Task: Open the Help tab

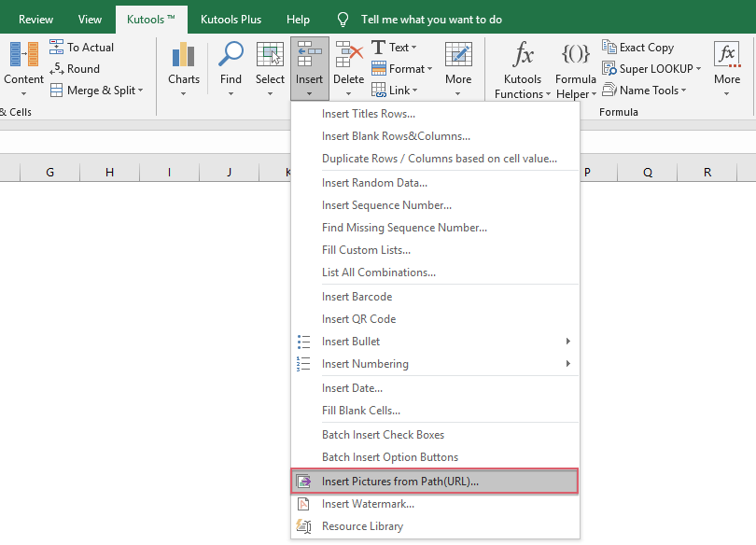Action: coord(298,18)
